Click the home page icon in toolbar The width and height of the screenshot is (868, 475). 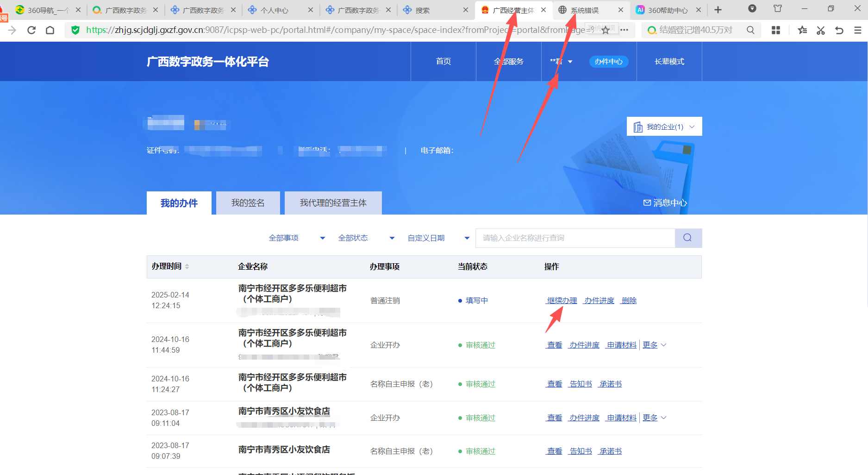click(50, 30)
